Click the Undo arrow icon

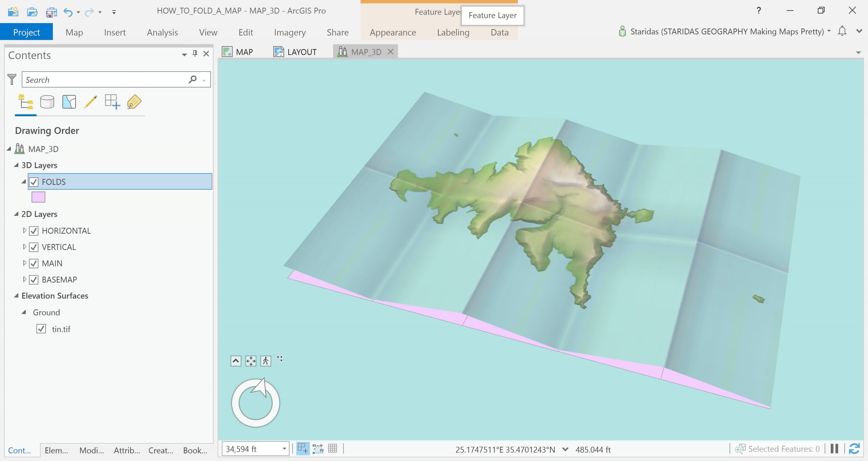tap(68, 12)
